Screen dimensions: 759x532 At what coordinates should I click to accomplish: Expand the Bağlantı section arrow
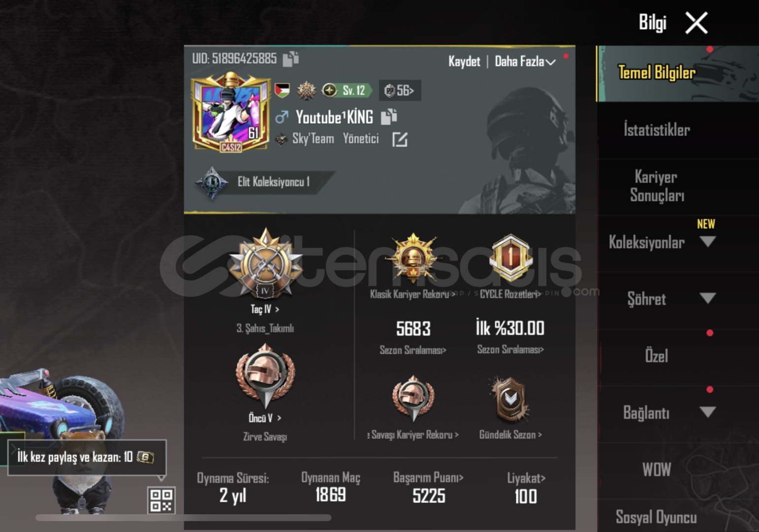708,412
